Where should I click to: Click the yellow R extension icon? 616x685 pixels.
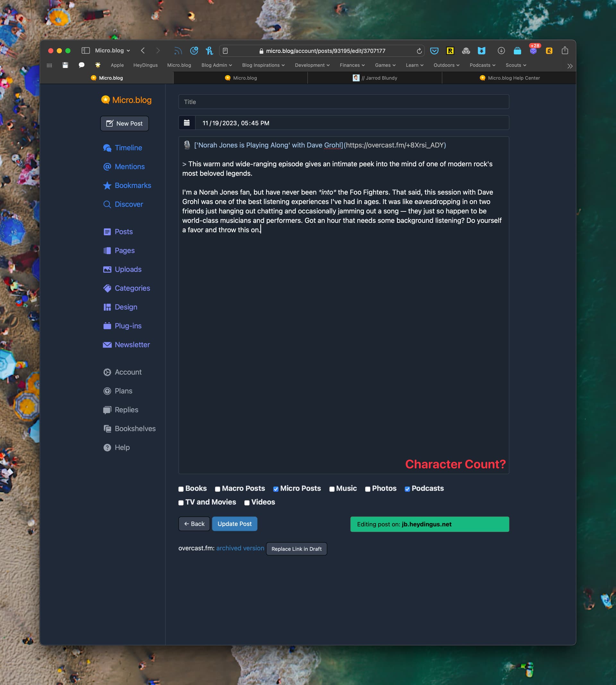(x=450, y=51)
